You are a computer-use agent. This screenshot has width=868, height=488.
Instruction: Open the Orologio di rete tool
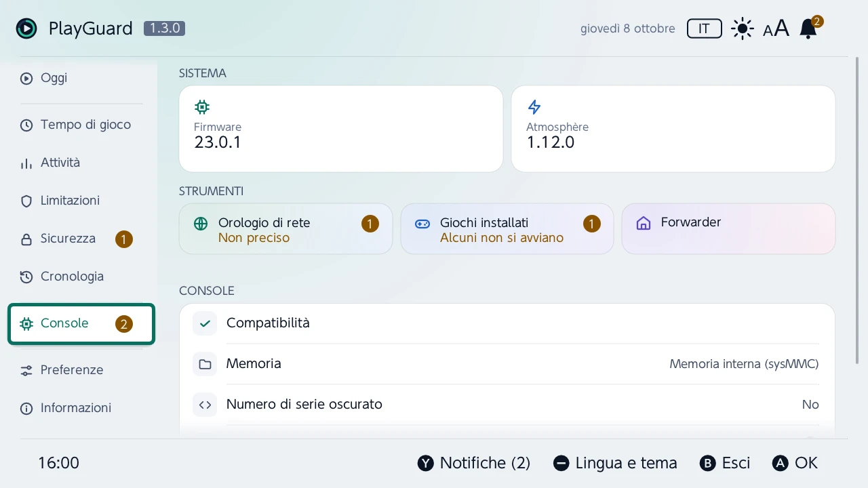click(285, 229)
